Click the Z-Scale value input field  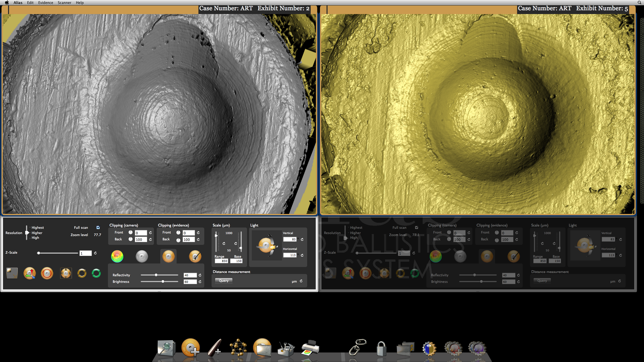tap(85, 253)
